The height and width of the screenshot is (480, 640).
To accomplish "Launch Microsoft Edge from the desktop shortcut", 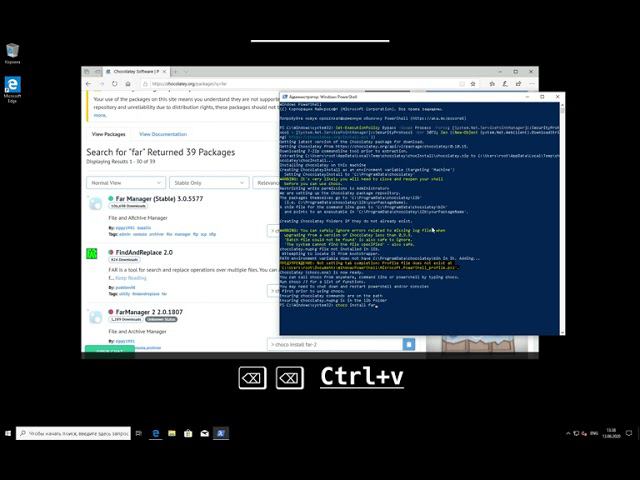I will click(x=12, y=89).
